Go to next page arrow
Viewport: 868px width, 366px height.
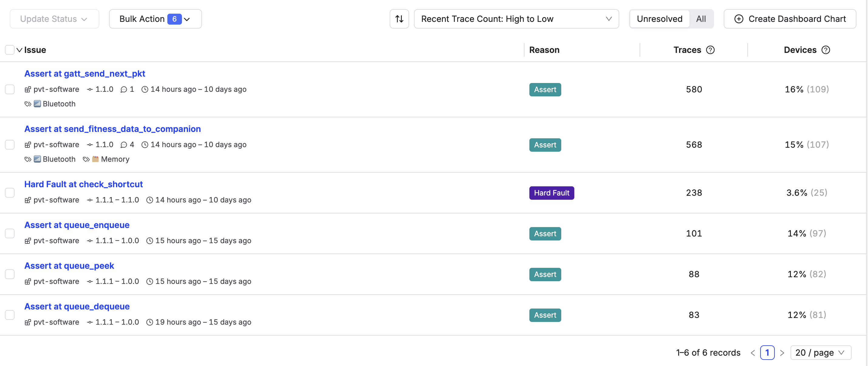point(782,353)
